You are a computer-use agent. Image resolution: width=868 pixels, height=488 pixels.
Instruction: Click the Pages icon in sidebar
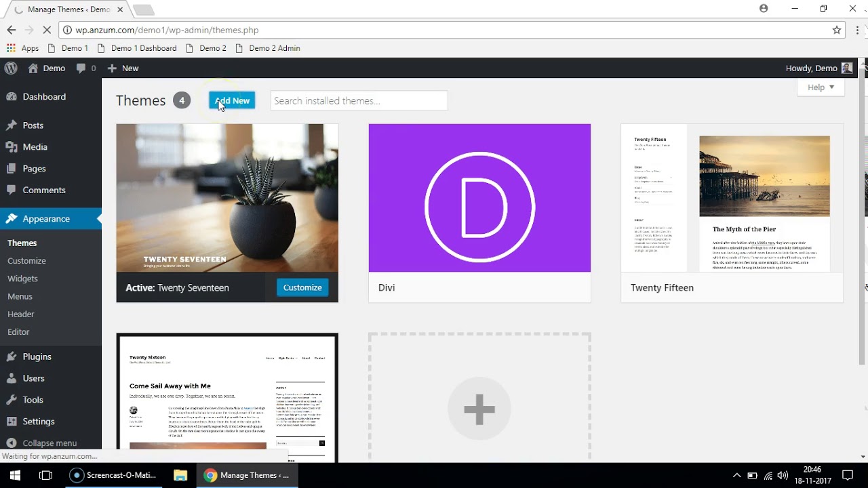tap(11, 169)
